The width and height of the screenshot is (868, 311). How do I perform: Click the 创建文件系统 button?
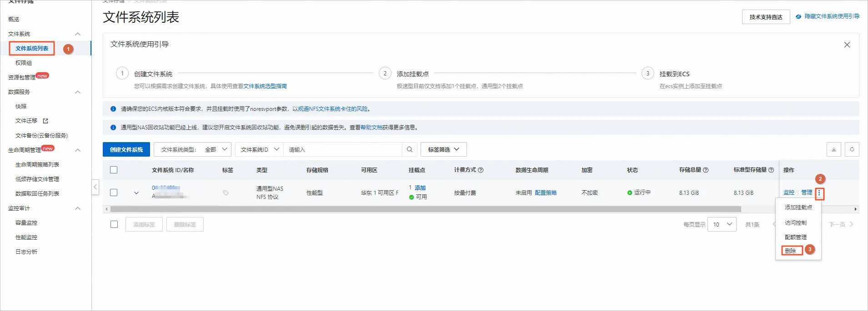126,149
